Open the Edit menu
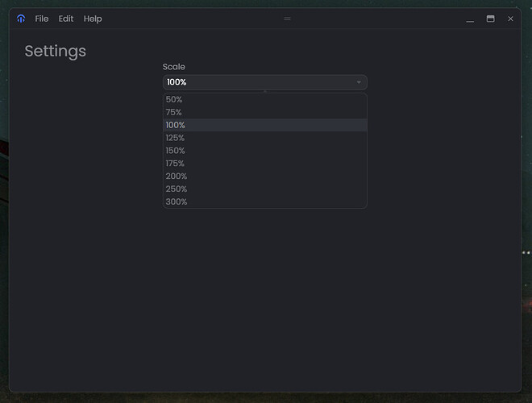The image size is (532, 403). (x=66, y=19)
